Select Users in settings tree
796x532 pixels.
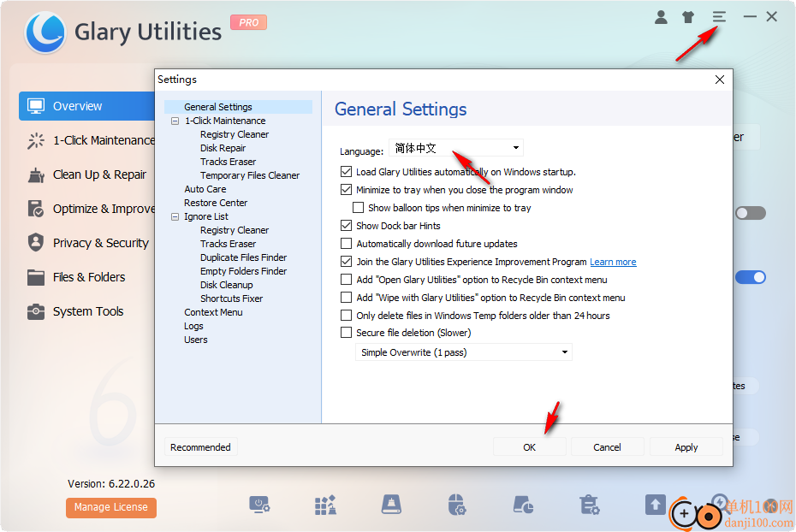point(195,340)
